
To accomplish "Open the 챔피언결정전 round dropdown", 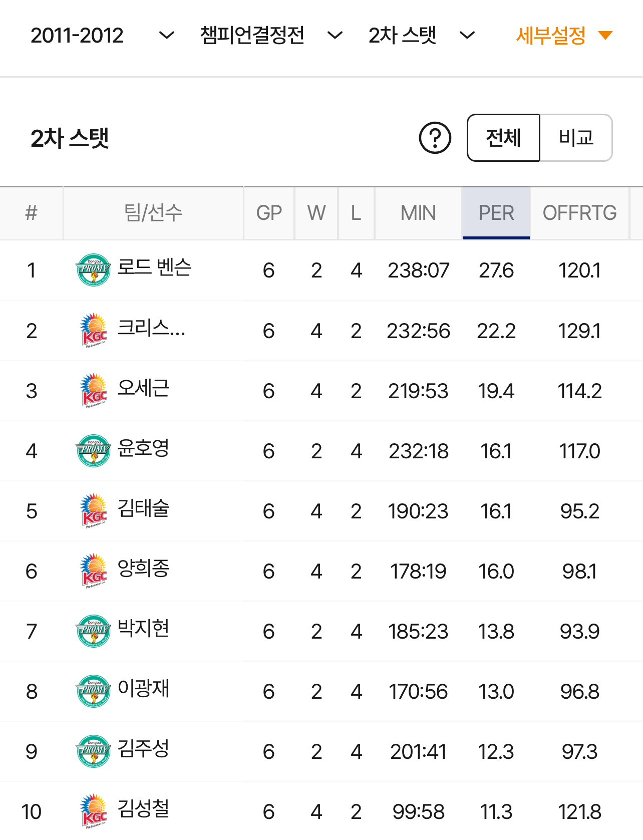I will 271,36.
